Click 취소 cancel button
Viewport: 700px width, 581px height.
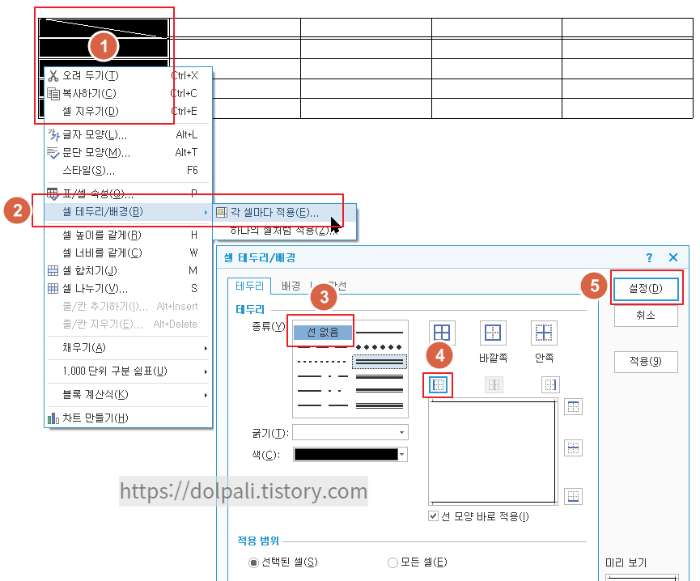pyautogui.click(x=646, y=315)
